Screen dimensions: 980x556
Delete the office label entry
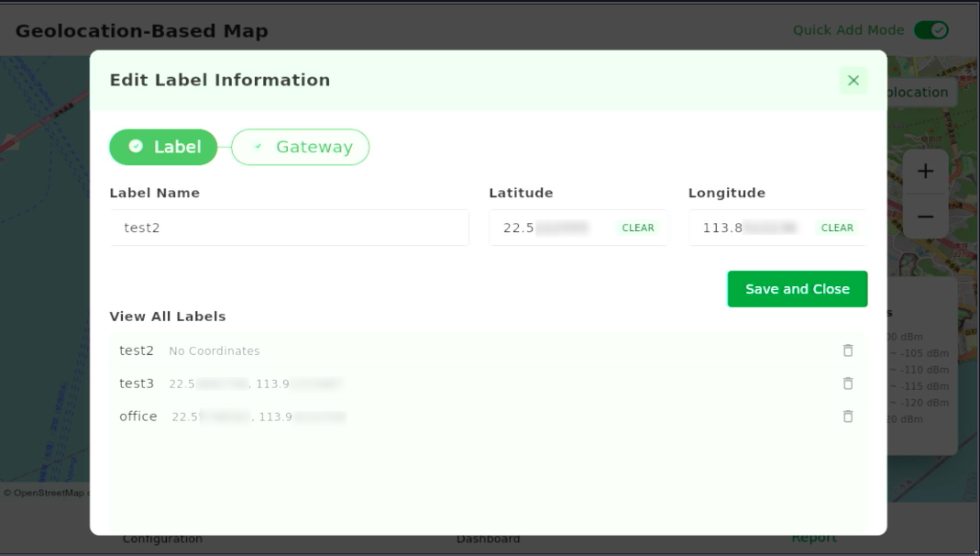tap(847, 416)
